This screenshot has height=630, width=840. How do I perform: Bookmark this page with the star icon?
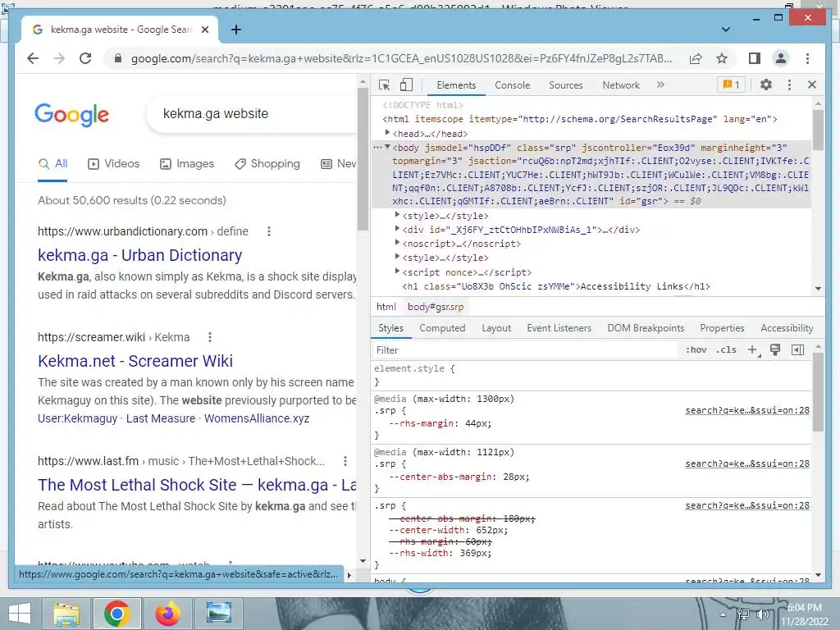(722, 58)
